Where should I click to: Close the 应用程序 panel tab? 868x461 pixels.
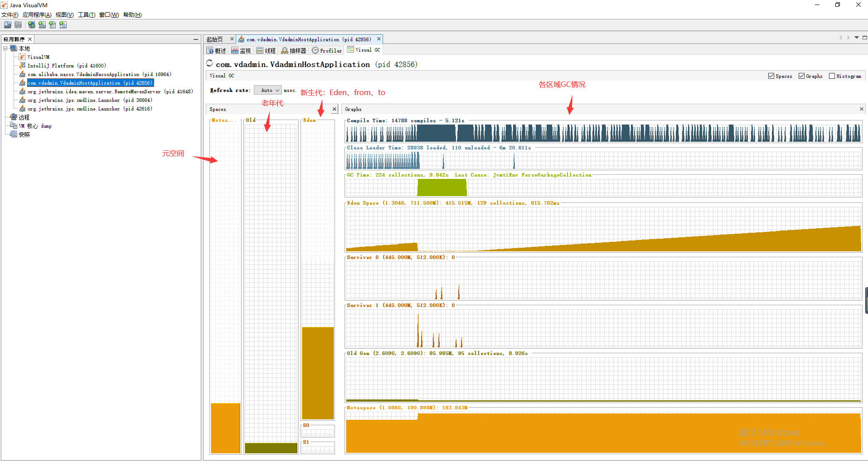(30, 39)
